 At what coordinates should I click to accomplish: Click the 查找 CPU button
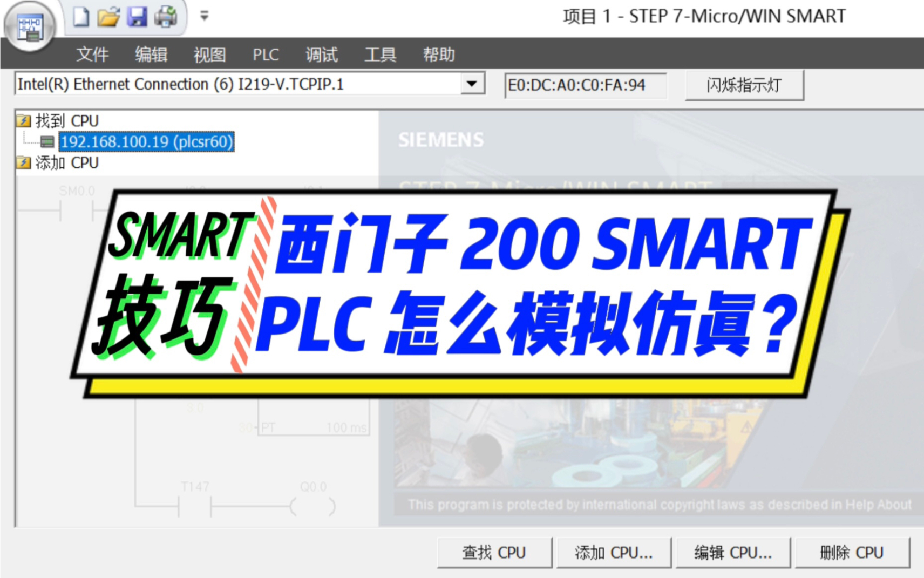tap(494, 552)
